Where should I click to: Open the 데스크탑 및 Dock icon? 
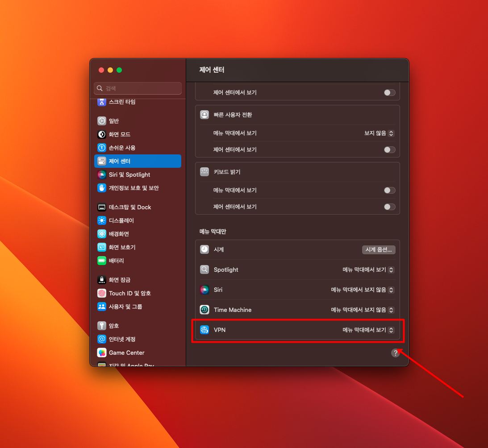pyautogui.click(x=102, y=207)
